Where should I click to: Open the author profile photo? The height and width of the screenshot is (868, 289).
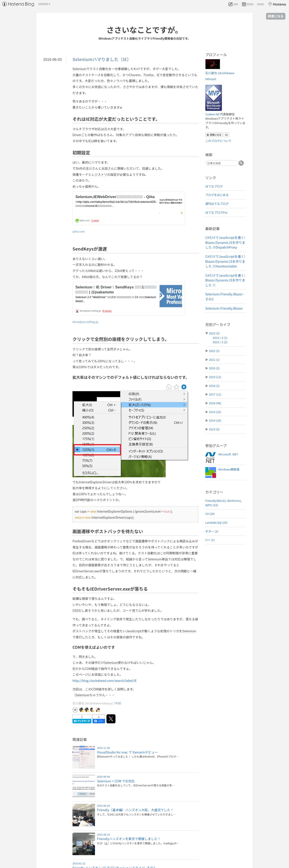[x=212, y=64]
